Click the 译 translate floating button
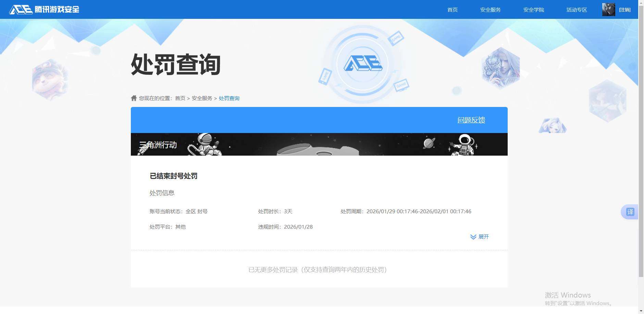Screen dimensions: 644x314 [x=630, y=212]
